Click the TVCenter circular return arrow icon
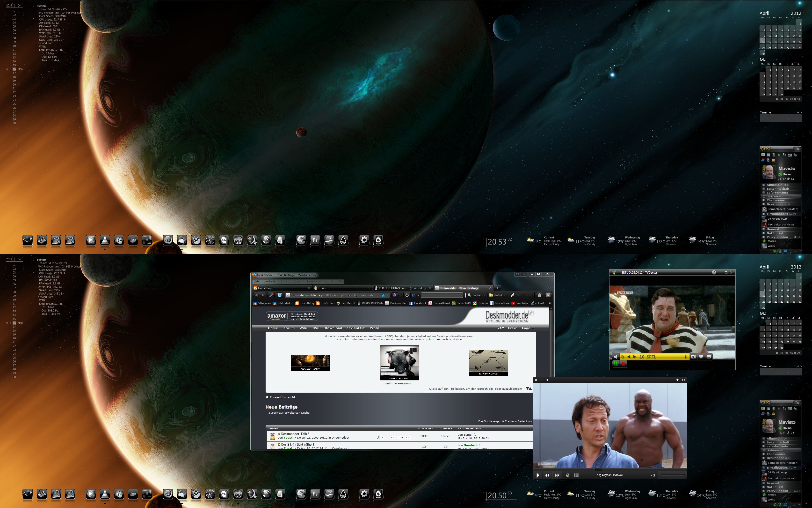 pyautogui.click(x=623, y=357)
